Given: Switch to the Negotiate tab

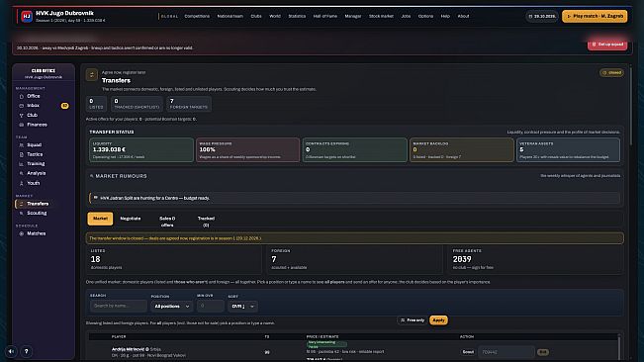Looking at the screenshot, I should point(131,219).
